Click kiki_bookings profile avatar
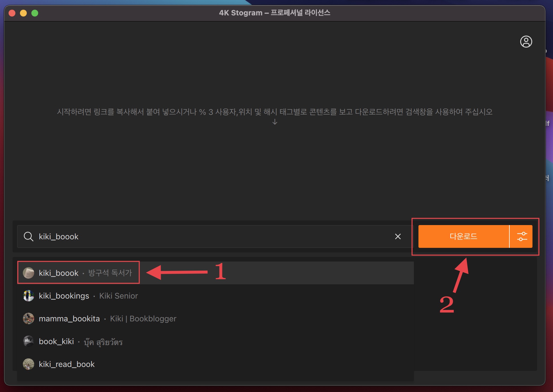The width and height of the screenshot is (553, 392). pyautogui.click(x=29, y=296)
